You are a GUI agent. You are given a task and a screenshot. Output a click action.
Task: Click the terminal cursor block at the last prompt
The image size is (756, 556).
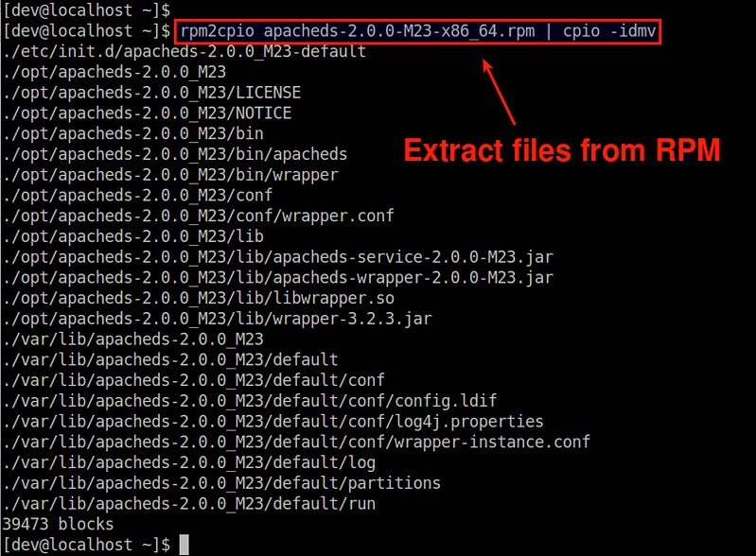[184, 545]
